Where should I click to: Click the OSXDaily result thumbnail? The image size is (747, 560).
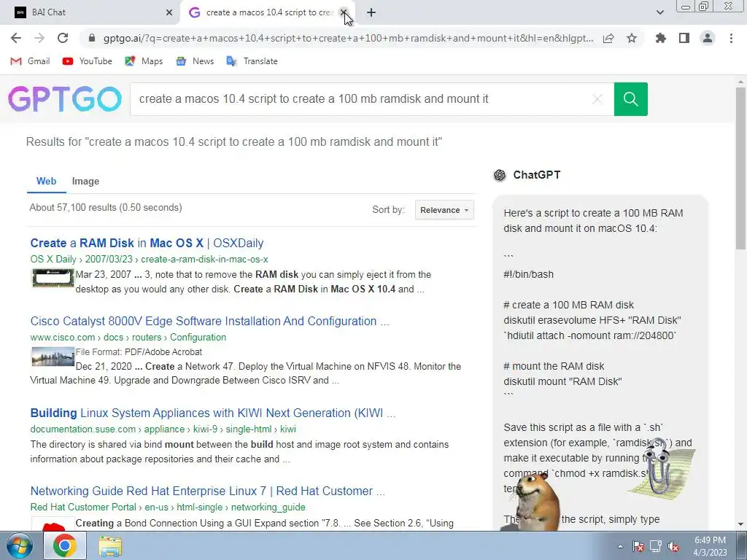tap(53, 278)
